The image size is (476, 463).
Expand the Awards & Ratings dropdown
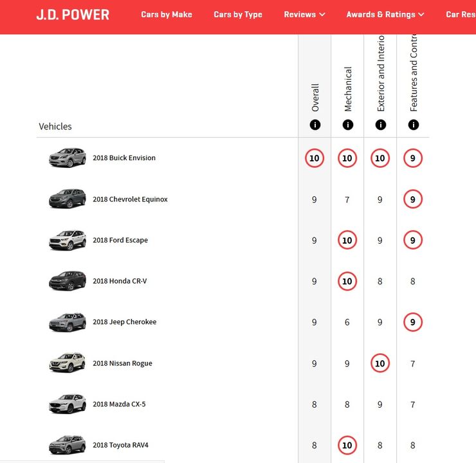385,15
